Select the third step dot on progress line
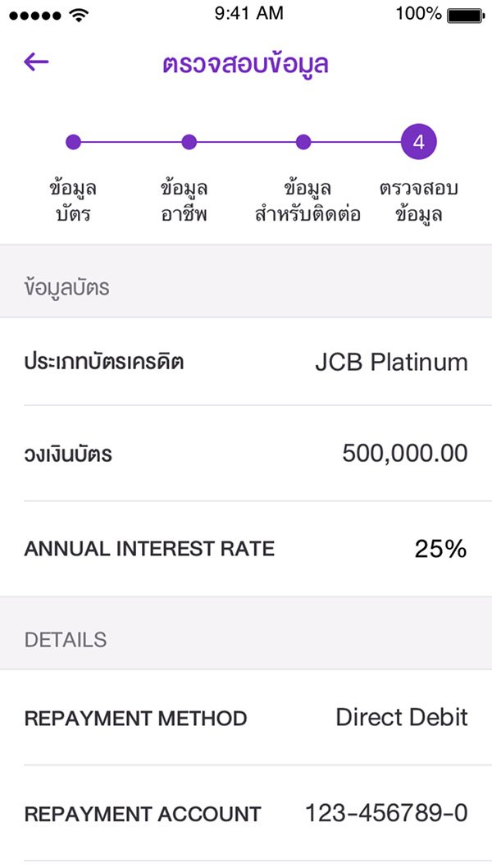The width and height of the screenshot is (492, 868). tap(303, 141)
